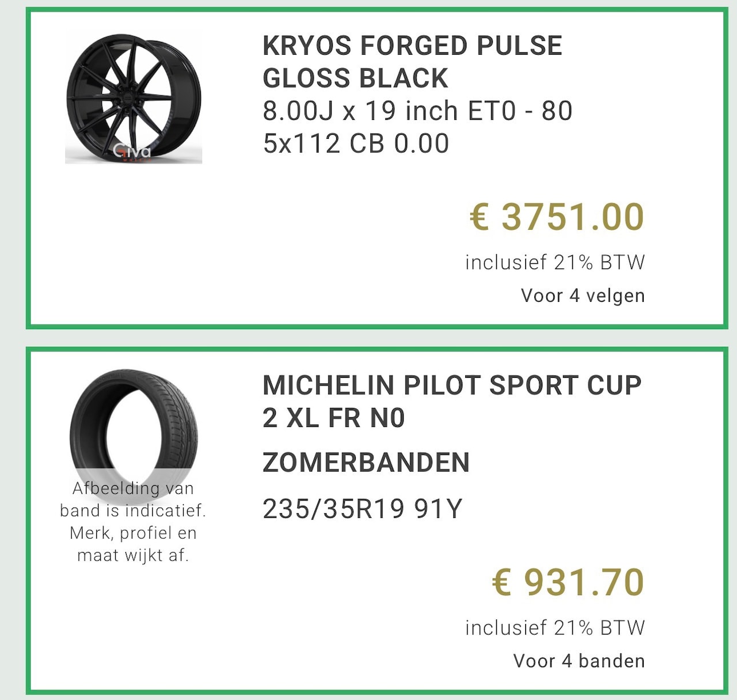Click the ZOMERBANDEN heading
The width and height of the screenshot is (737, 700).
click(x=366, y=463)
